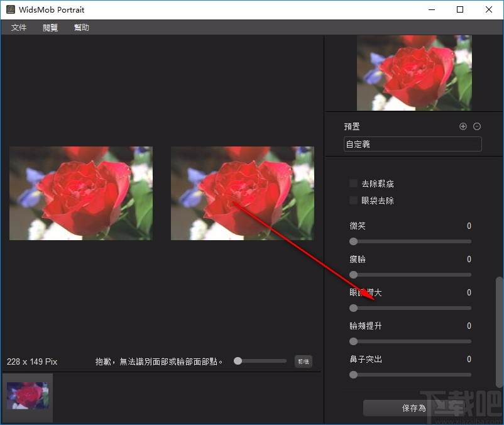Click the 臉頰提升 slider handle
Screen dimensions: 504x425
tap(354, 341)
